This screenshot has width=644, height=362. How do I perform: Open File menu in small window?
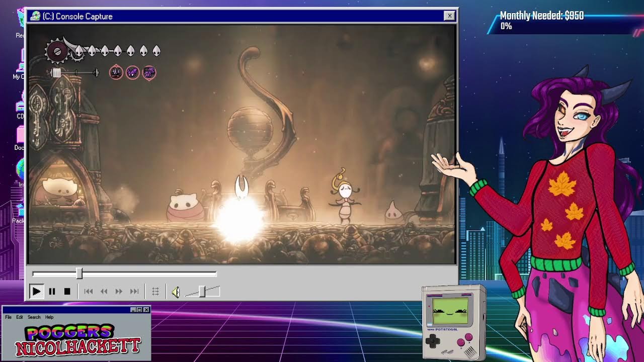point(8,317)
